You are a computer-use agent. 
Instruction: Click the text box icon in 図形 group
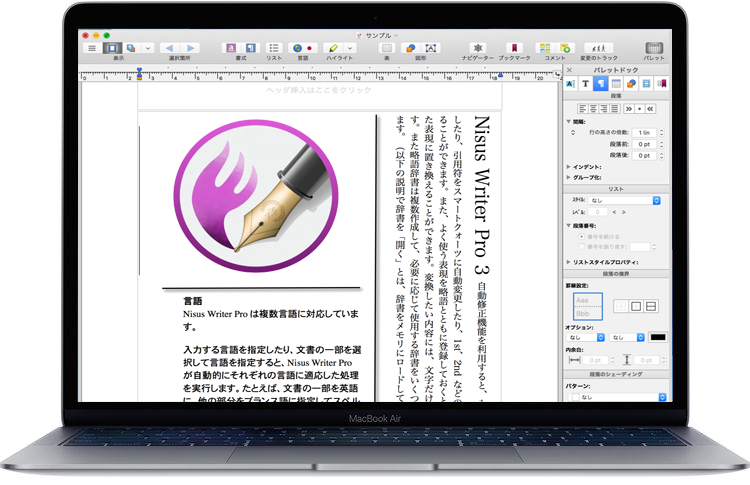click(x=430, y=48)
